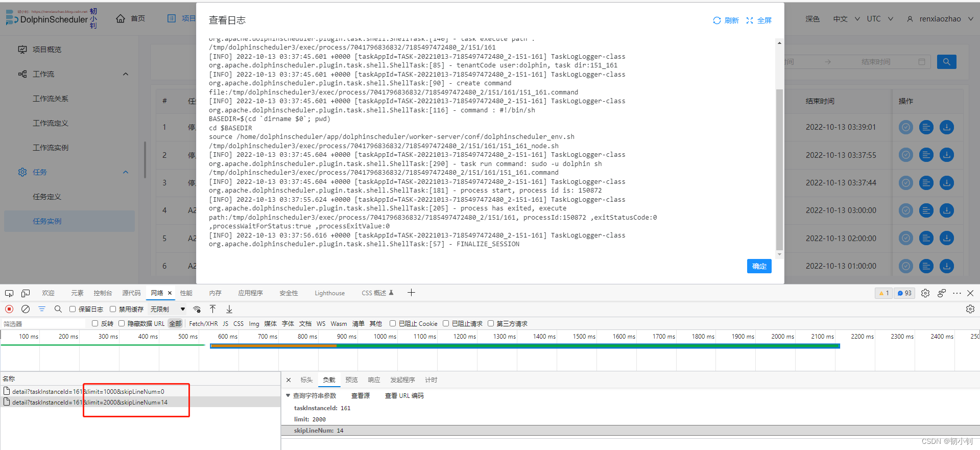Click the warnings badge showing 1

click(883, 293)
